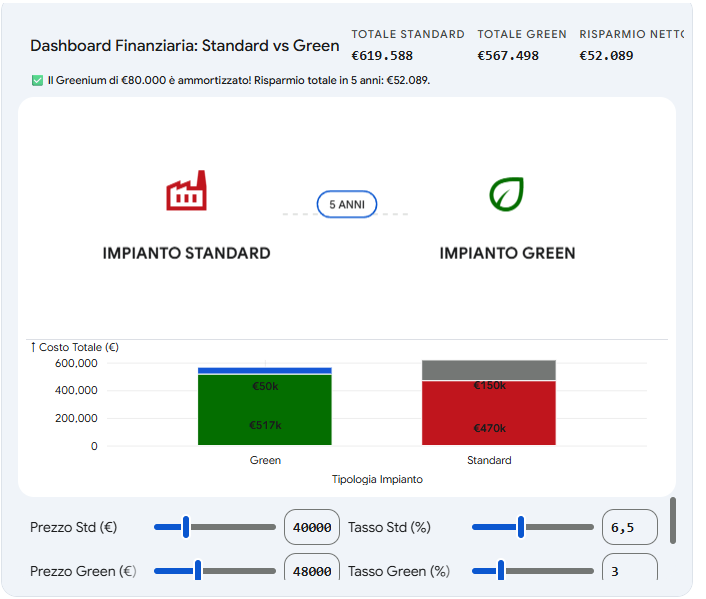Click the 200,000 y-axis tick label
This screenshot has width=706, height=599.
tap(76, 418)
